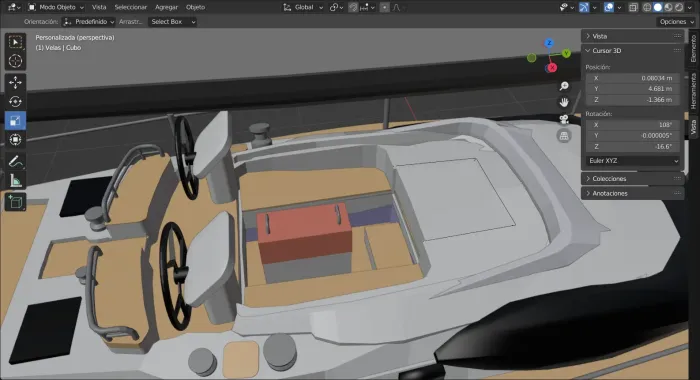The height and width of the screenshot is (380, 700).
Task: Activate the 3D Cursor tool
Action: 15,61
